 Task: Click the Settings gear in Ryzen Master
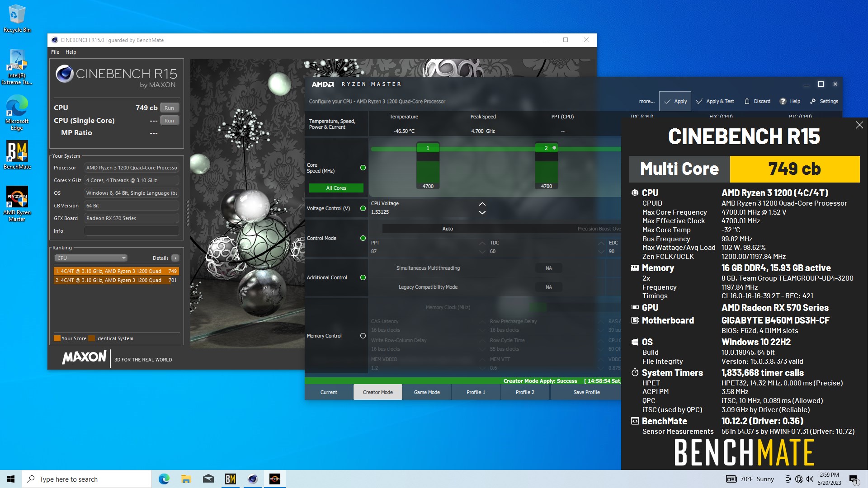click(813, 101)
